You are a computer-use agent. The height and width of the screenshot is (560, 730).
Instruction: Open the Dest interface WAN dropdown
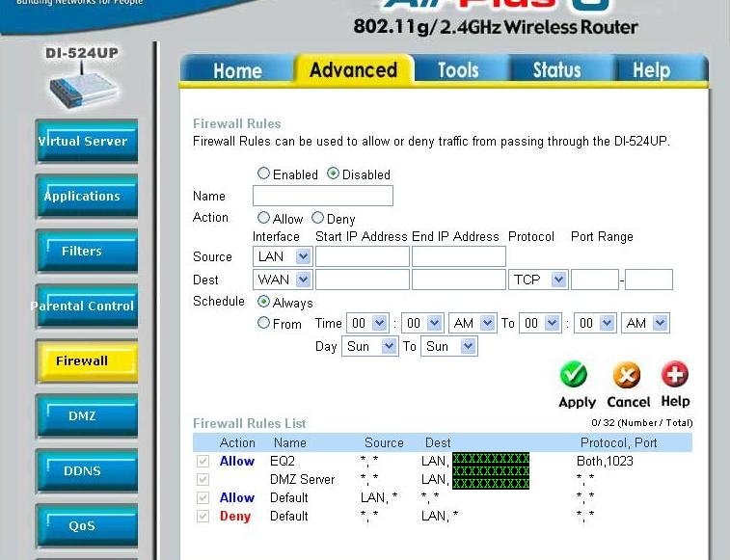[283, 280]
